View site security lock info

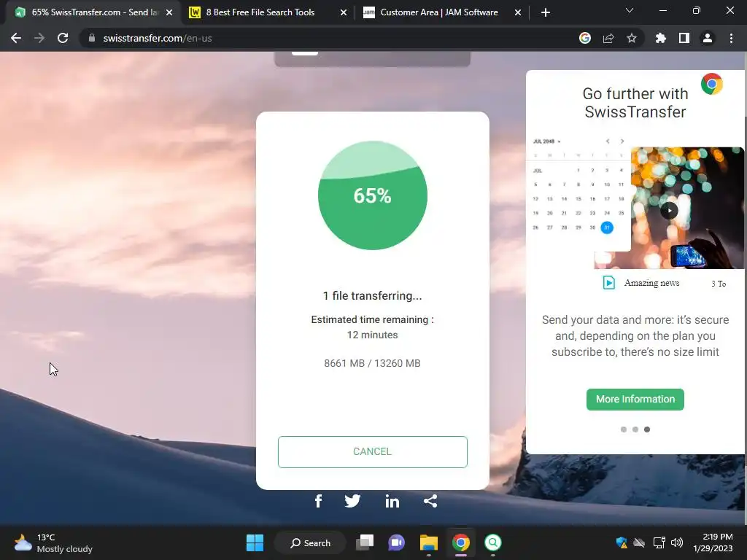pyautogui.click(x=92, y=38)
